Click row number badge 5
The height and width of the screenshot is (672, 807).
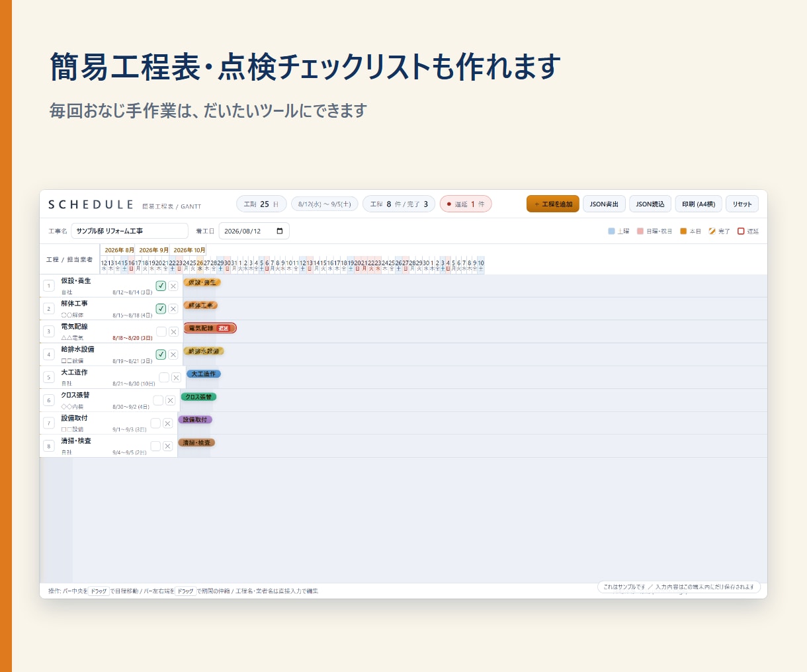(48, 378)
